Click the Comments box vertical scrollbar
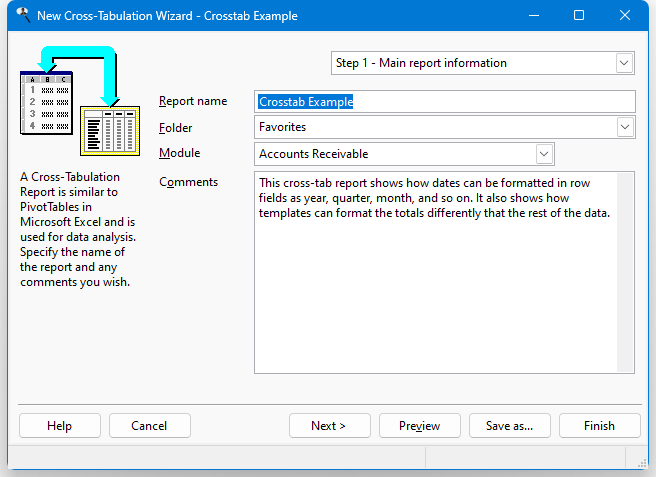Screen dimensions: 656x477 [625, 272]
